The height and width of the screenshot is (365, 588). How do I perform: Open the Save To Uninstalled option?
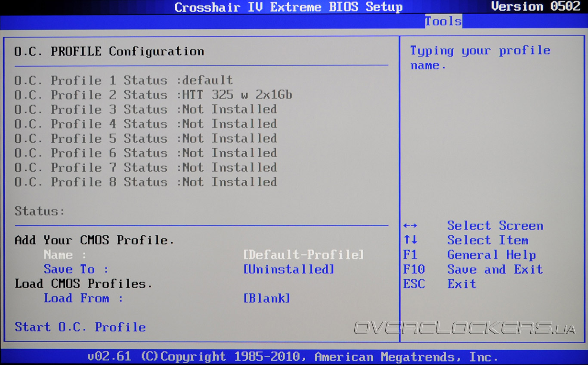coord(289,269)
